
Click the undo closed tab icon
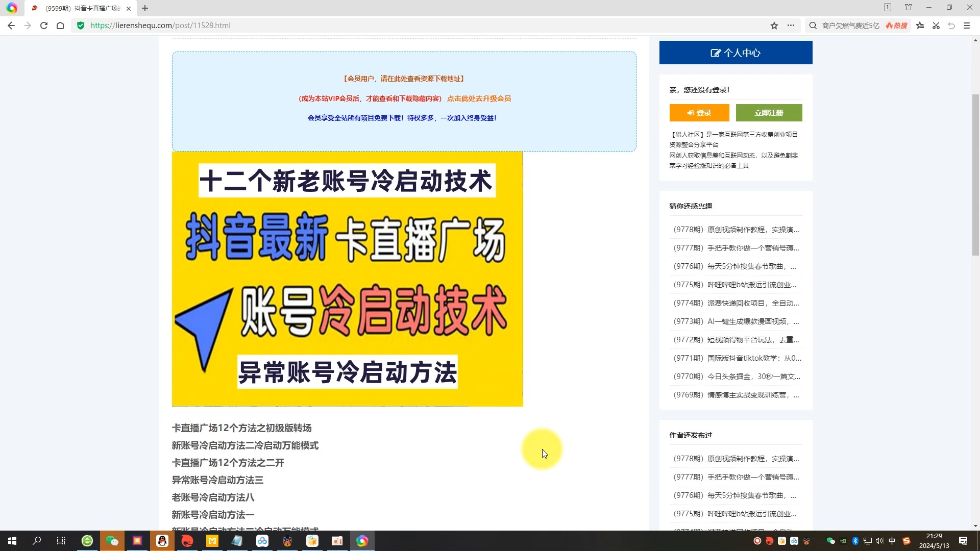951,26
